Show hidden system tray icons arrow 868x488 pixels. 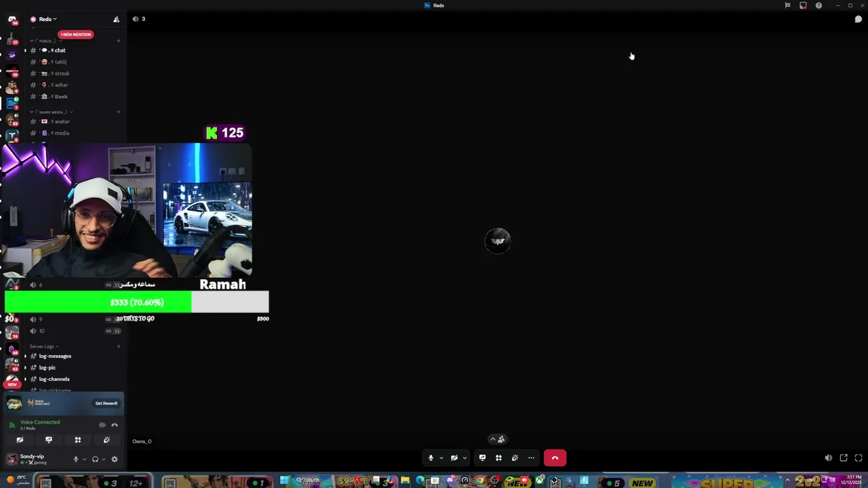click(x=787, y=481)
